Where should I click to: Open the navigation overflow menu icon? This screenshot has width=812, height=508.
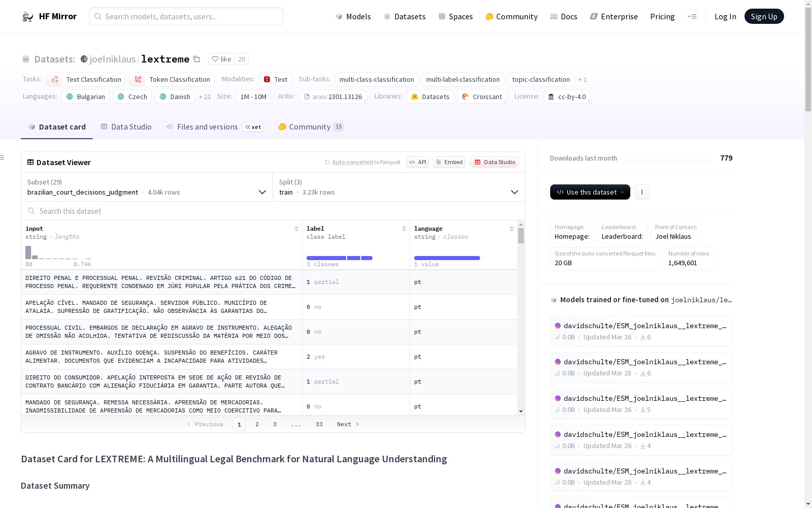pyautogui.click(x=692, y=17)
